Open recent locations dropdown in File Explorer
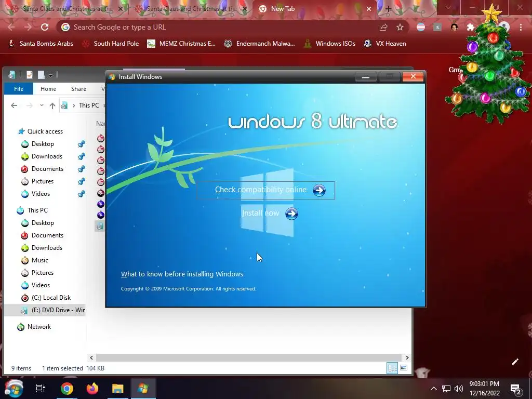The width and height of the screenshot is (532, 399). pyautogui.click(x=42, y=105)
